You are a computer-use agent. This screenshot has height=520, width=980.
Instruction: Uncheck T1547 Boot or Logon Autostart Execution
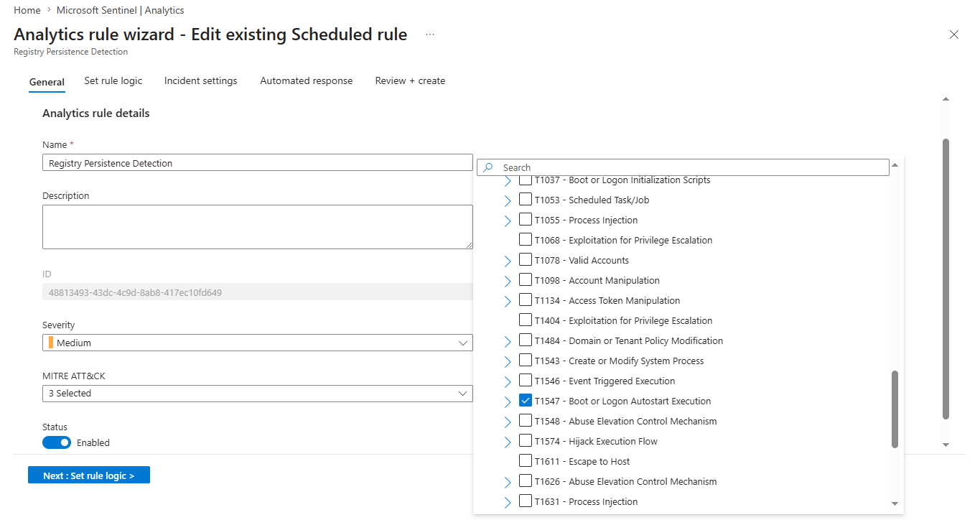(x=526, y=401)
